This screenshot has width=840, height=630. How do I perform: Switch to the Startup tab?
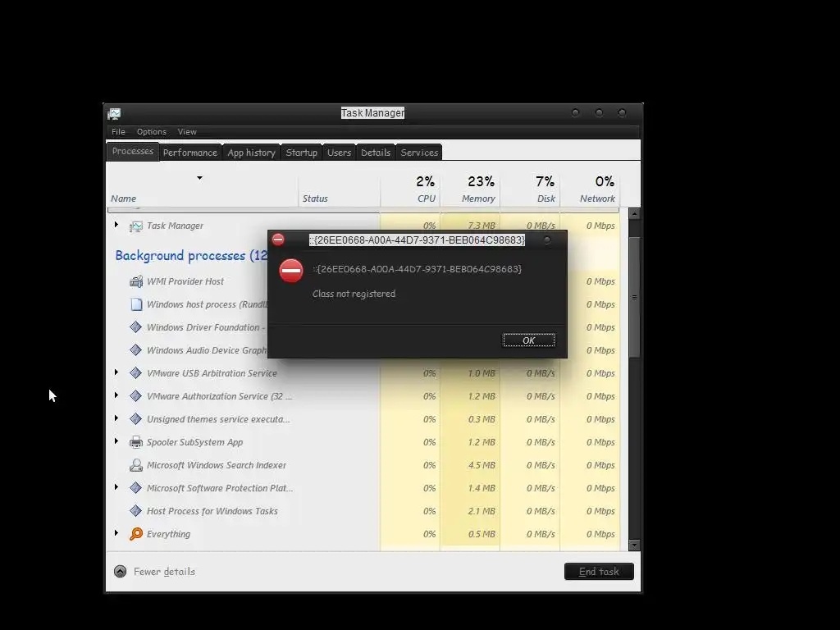coord(302,153)
